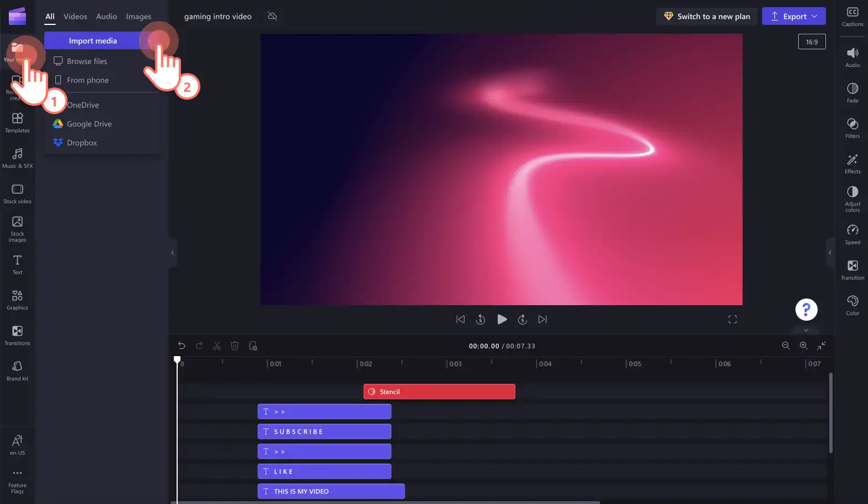Open the Text panel in sidebar

(x=17, y=264)
